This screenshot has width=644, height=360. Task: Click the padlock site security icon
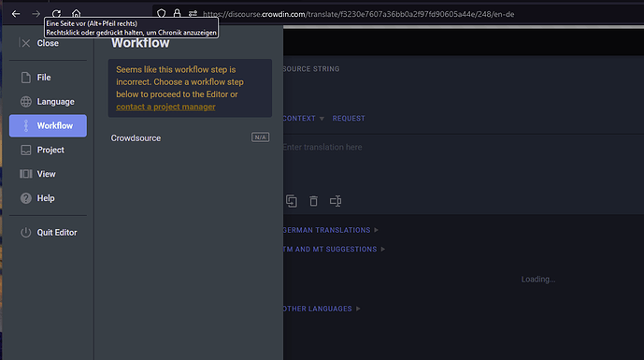click(x=177, y=14)
